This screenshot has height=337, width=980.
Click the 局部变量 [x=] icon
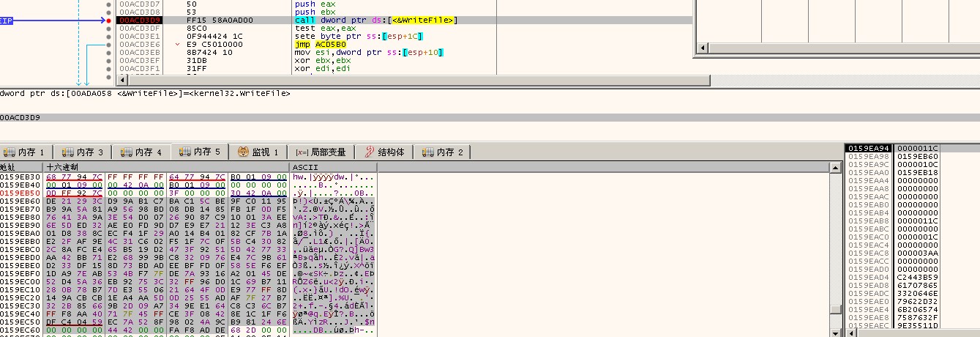301,152
